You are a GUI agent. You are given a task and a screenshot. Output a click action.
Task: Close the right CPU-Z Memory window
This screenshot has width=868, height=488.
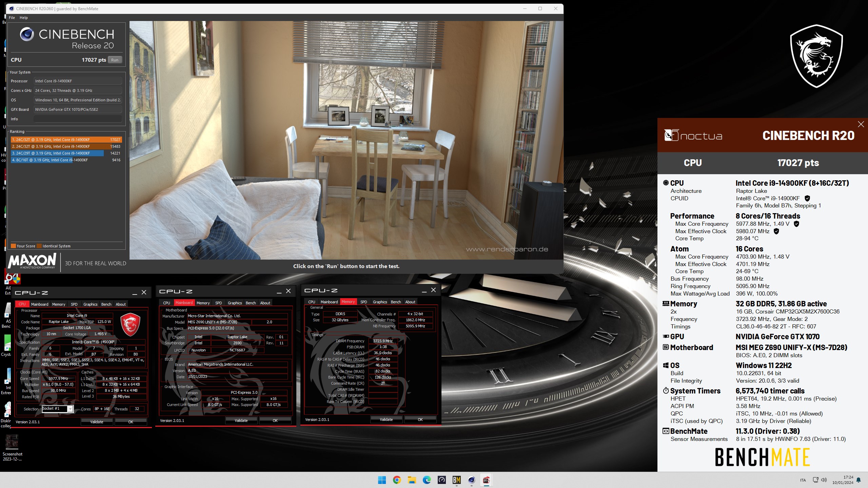(x=433, y=290)
